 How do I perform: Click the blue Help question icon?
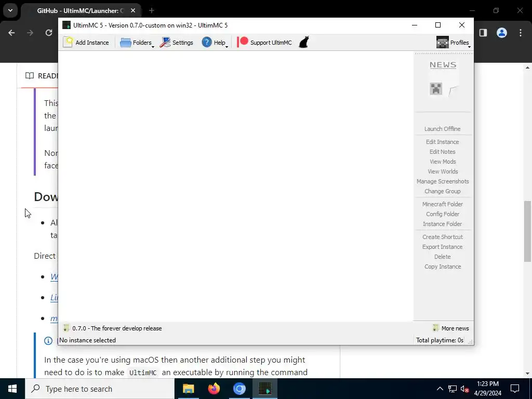[x=207, y=42]
